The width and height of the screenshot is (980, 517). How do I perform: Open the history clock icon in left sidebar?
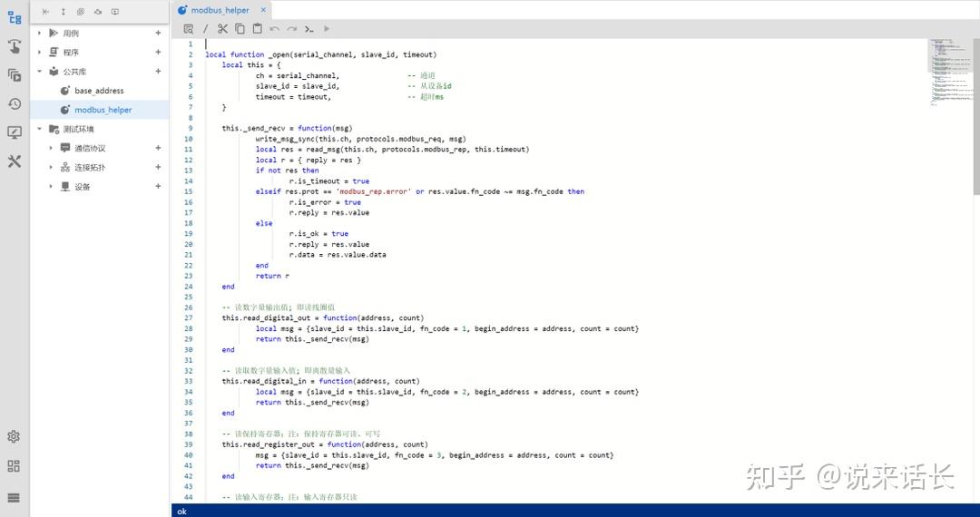click(x=15, y=103)
